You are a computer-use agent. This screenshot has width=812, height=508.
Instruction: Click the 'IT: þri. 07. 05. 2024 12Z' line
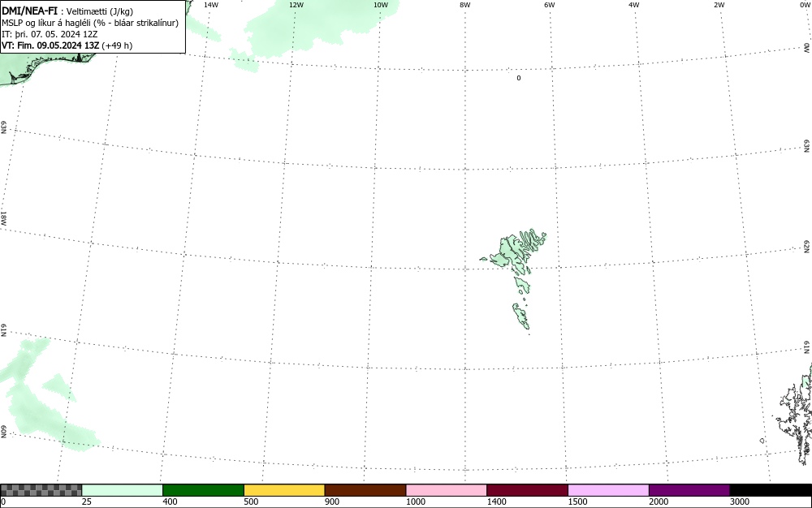point(50,34)
